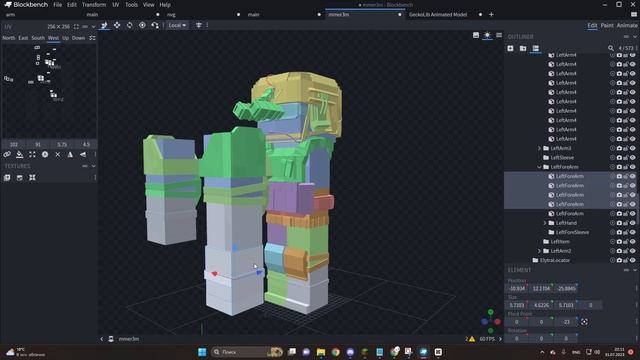Toggle visibility eye of LeftArm3
The height and width of the screenshot is (360, 640).
pos(633,148)
